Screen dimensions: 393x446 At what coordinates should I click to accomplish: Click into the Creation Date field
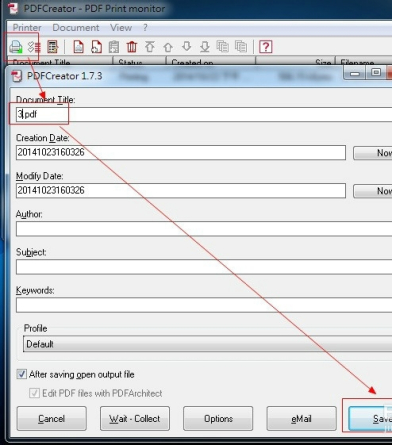(x=181, y=153)
